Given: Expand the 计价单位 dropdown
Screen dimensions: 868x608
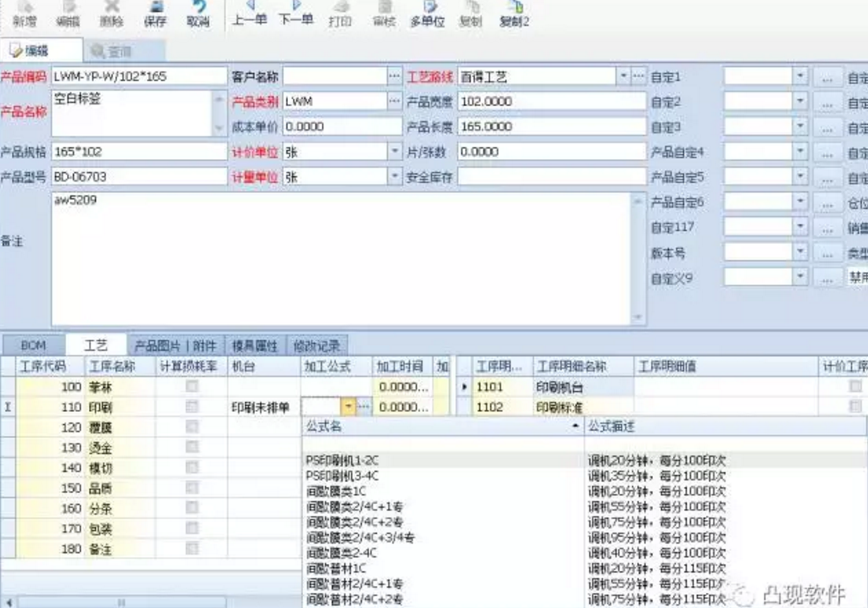Looking at the screenshot, I should 395,152.
